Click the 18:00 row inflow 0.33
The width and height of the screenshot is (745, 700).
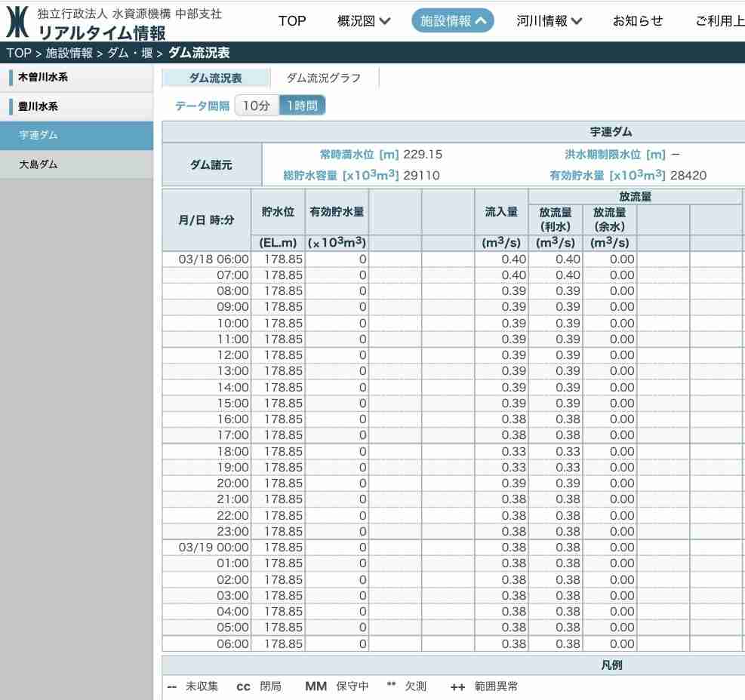(513, 452)
